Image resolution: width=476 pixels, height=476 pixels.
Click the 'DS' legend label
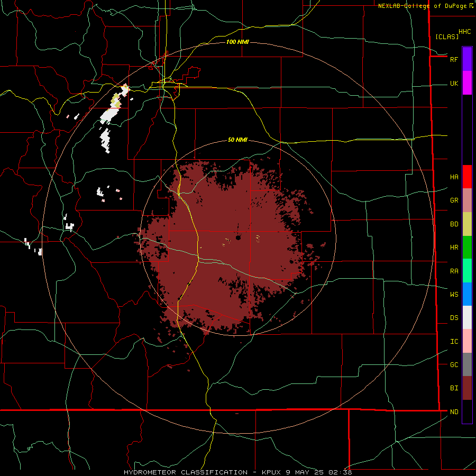(x=454, y=318)
